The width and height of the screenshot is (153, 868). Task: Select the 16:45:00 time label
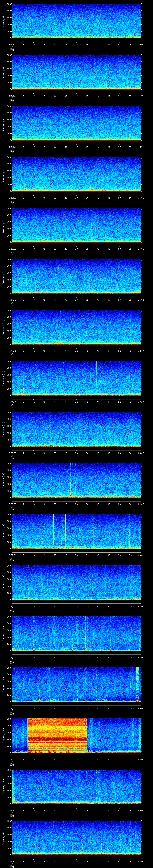coord(12,861)
